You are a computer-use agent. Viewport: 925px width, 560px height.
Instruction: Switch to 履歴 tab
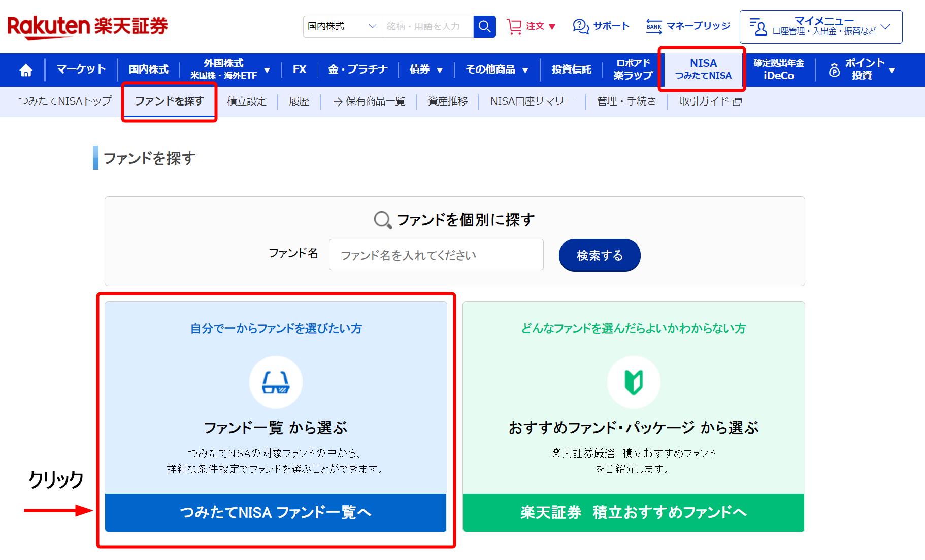(x=300, y=101)
